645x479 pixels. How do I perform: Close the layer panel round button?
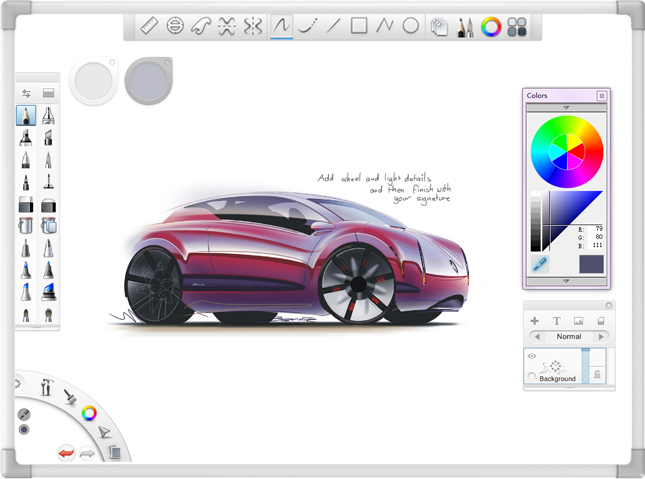click(609, 305)
